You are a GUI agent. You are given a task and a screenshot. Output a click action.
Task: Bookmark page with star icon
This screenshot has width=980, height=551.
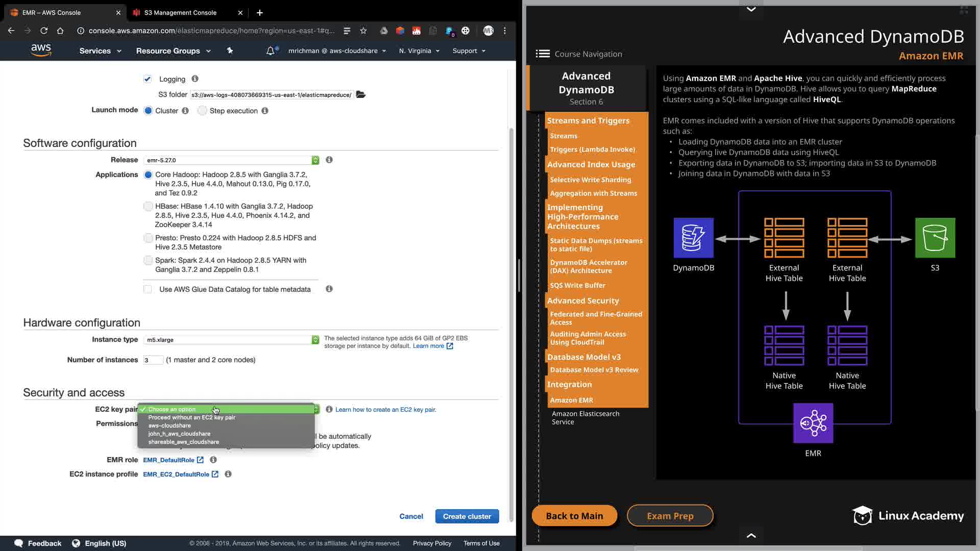tap(363, 31)
